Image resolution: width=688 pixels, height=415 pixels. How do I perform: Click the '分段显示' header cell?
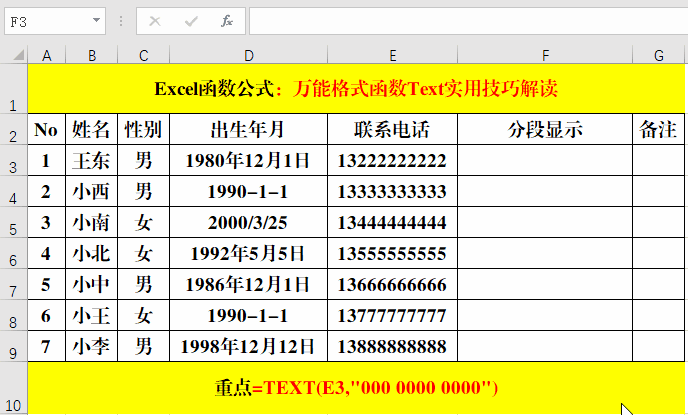tap(545, 129)
